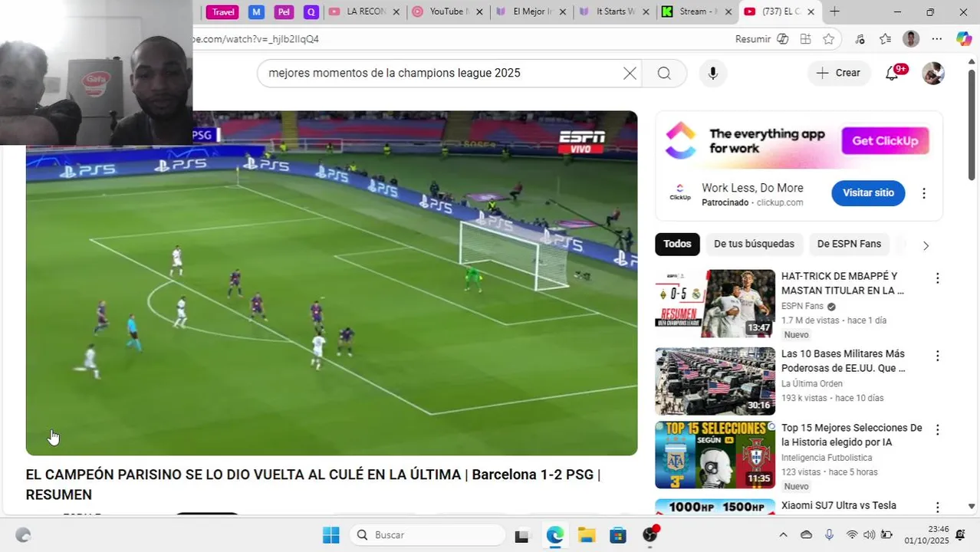The width and height of the screenshot is (980, 552).
Task: Open options for Top 15 Selecciones video
Action: (937, 430)
